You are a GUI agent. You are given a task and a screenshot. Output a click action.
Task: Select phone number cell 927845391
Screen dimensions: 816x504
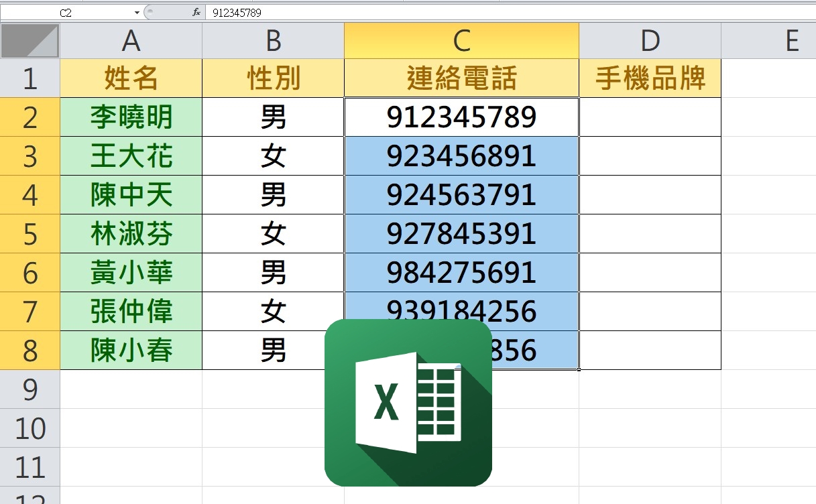click(x=462, y=234)
